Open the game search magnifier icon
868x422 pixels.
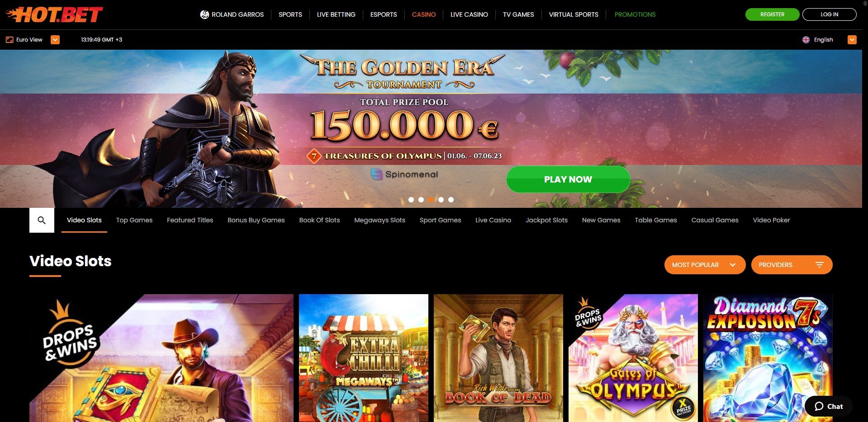click(x=42, y=220)
